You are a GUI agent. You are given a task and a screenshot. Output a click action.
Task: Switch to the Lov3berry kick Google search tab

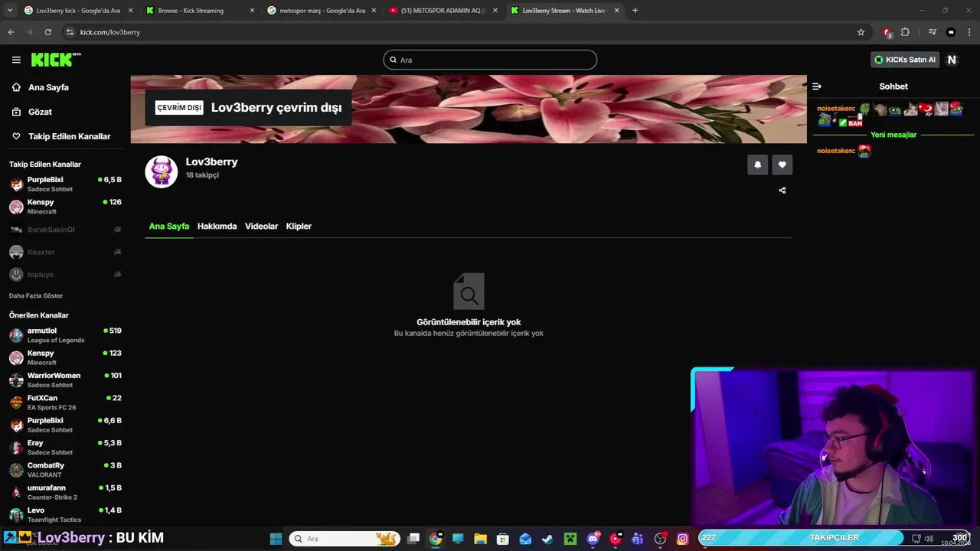(79, 11)
